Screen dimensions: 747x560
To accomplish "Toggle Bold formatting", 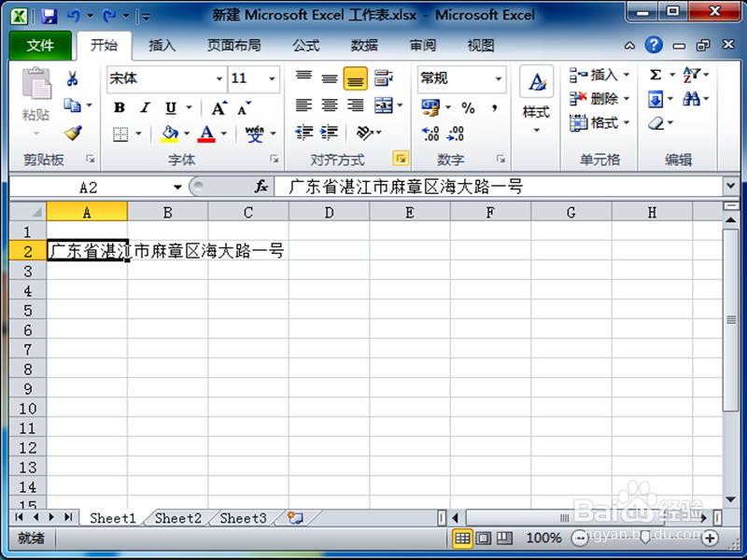I will [120, 108].
